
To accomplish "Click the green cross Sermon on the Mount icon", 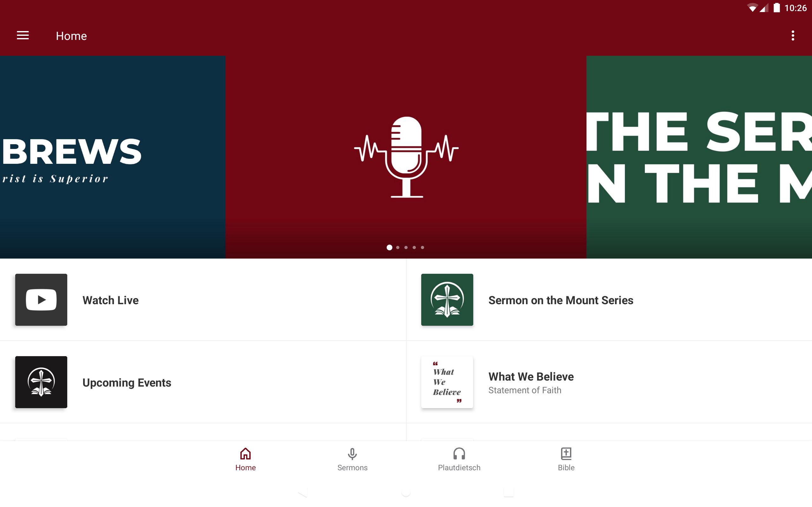I will pyautogui.click(x=447, y=299).
